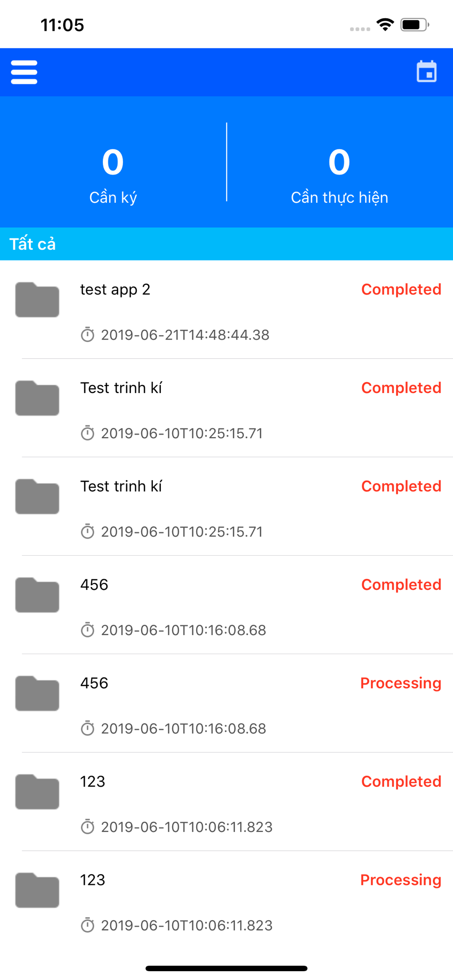The width and height of the screenshot is (453, 980).
Task: Tap folder icon of first Test trinh kí
Action: pos(37,398)
